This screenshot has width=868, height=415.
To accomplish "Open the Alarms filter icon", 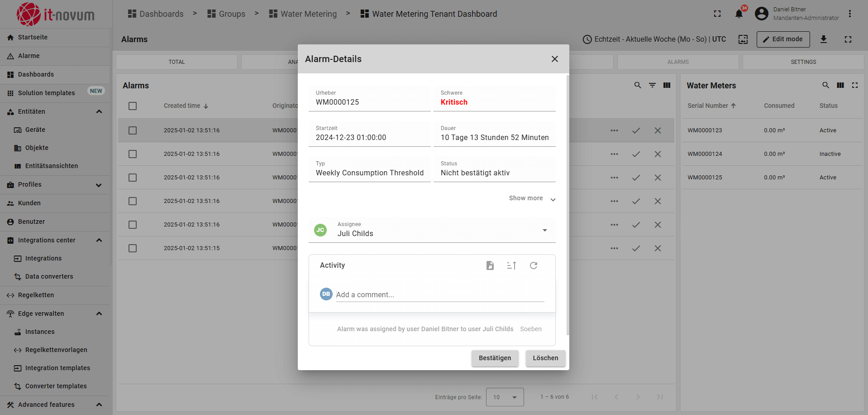I will click(x=652, y=85).
